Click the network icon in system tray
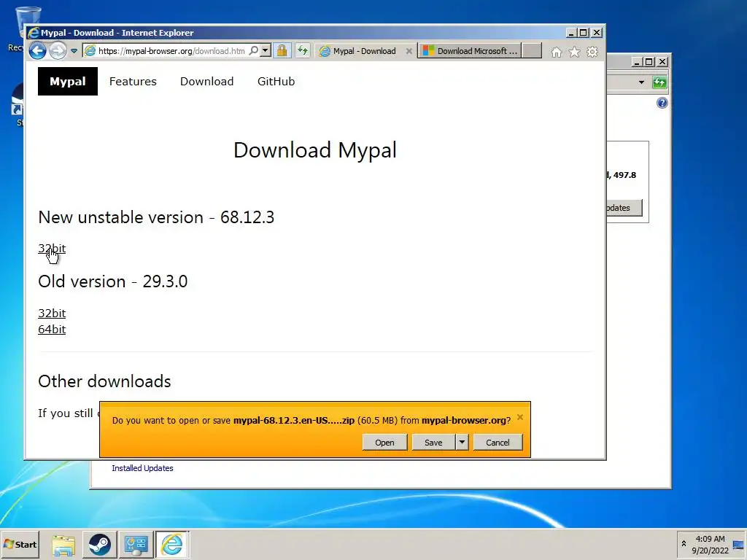747x560 pixels. pos(739,545)
